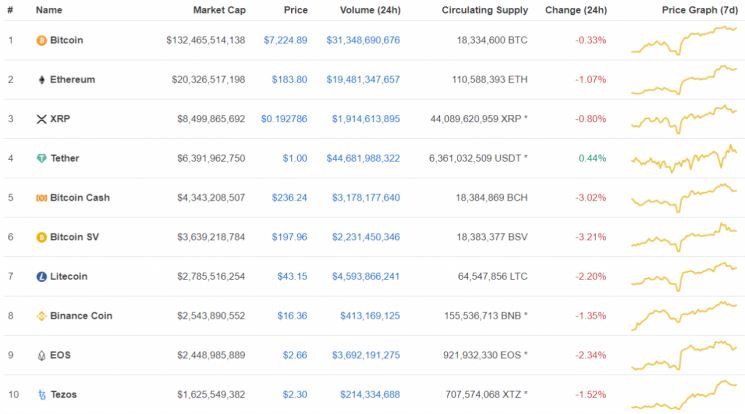Viewport: 745px width, 414px height.
Task: Sort by the Name column header
Action: tap(49, 10)
